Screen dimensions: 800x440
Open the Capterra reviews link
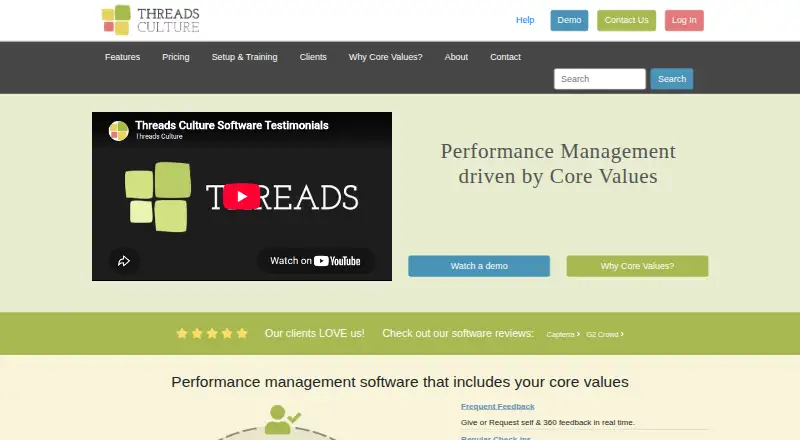click(x=563, y=334)
